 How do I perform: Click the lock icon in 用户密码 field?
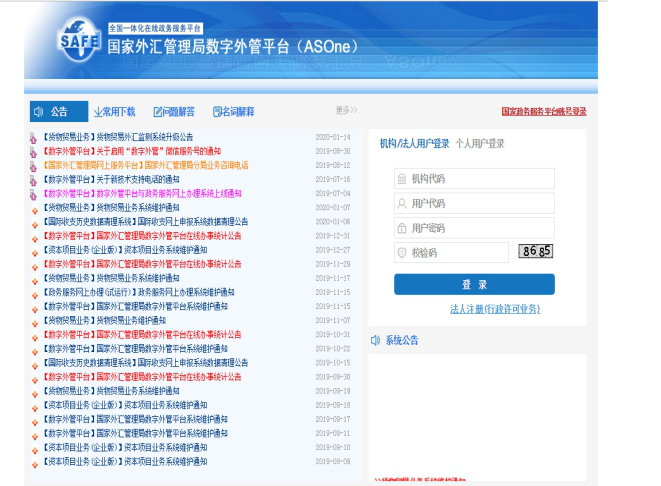[x=402, y=228]
